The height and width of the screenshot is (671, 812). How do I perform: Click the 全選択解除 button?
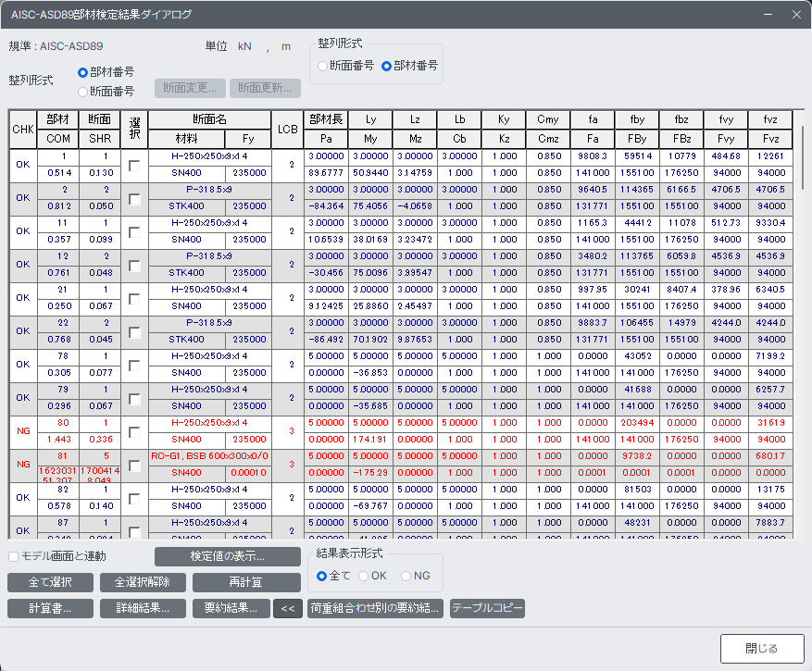(x=143, y=582)
